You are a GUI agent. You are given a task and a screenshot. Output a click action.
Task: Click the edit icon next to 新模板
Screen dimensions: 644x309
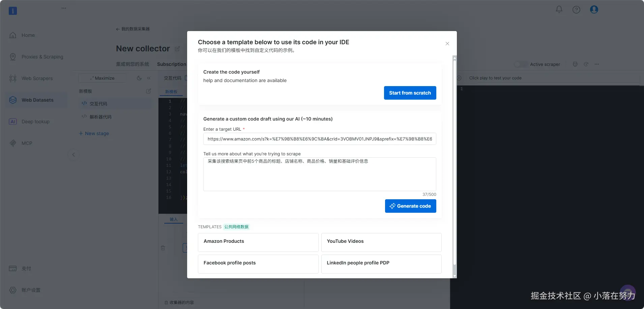(148, 91)
